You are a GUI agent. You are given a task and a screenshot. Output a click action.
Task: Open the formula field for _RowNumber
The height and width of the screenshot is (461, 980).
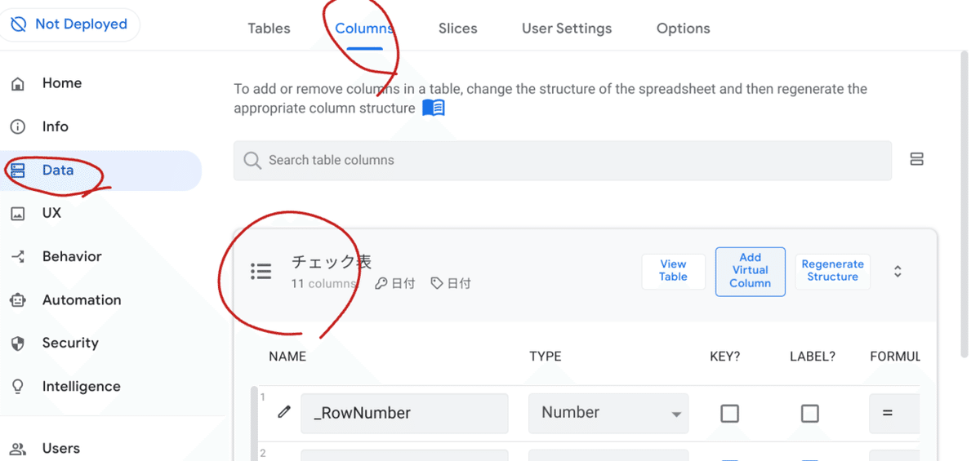[894, 413]
